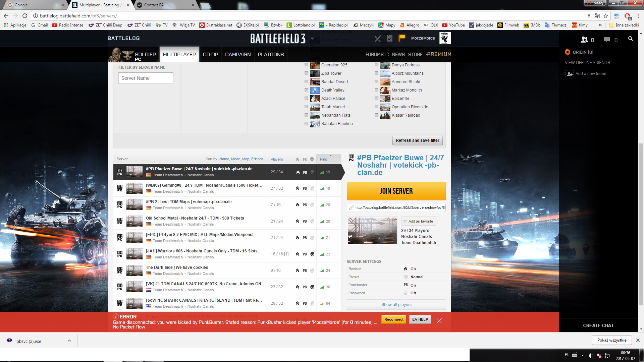Check the Alborz Mountains map filter

[x=376, y=73]
